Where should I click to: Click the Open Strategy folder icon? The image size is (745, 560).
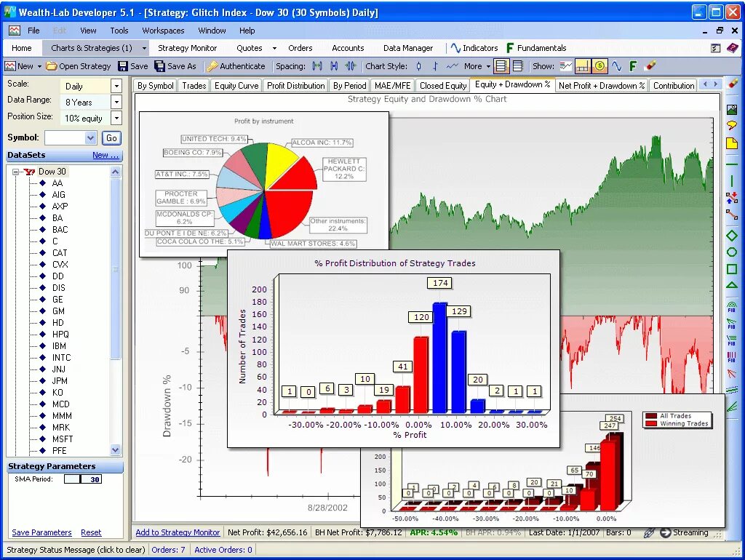pos(52,66)
